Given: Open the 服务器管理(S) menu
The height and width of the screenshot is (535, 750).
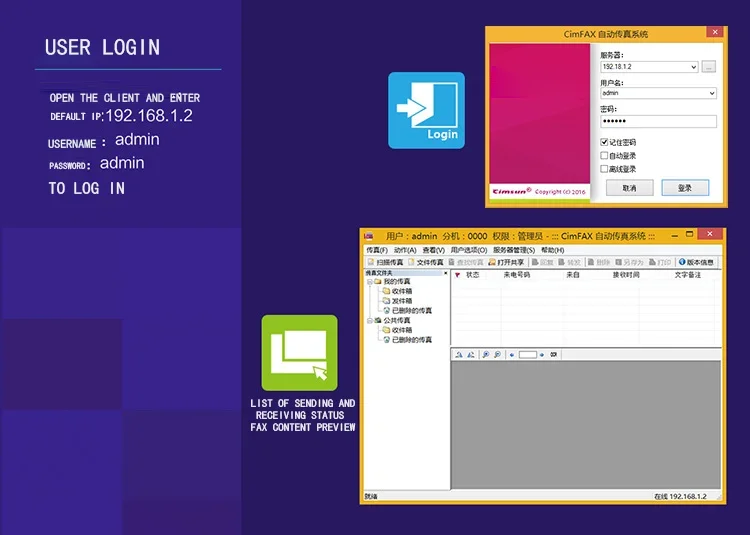Looking at the screenshot, I should coord(514,250).
